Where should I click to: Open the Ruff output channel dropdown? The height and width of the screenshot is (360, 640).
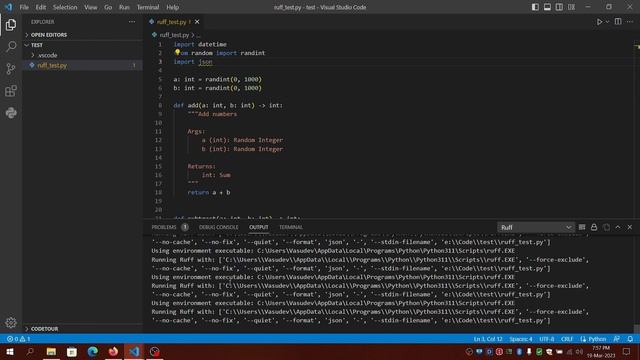point(536,227)
